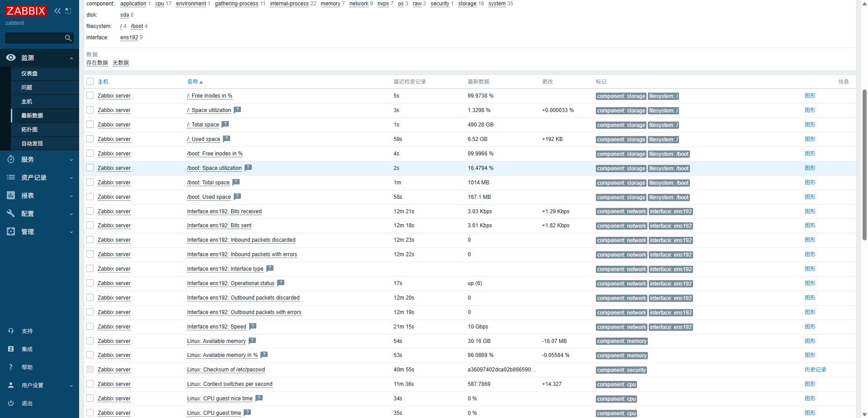The height and width of the screenshot is (418, 868).
Task: Click the 退出 power icon
Action: click(11, 403)
